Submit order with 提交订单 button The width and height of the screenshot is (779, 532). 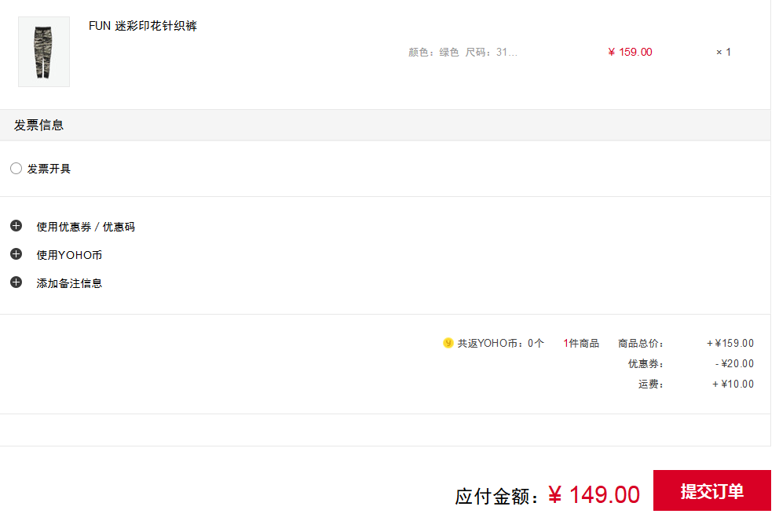point(712,490)
